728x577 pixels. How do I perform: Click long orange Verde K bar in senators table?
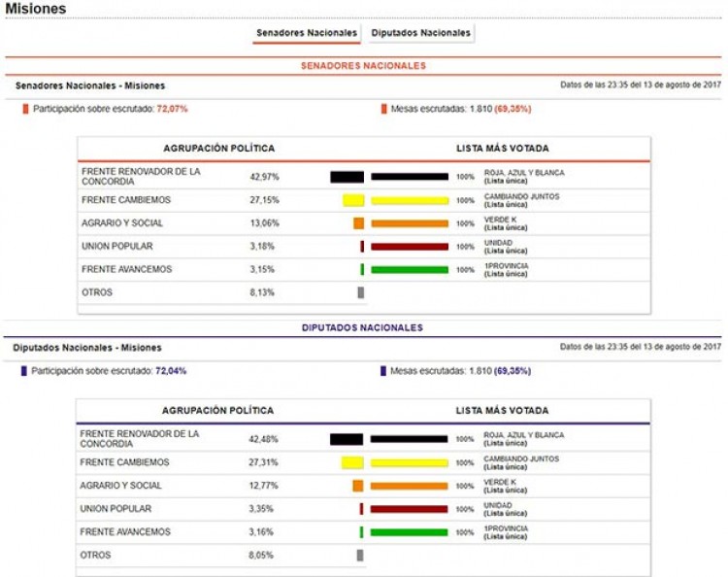[x=409, y=223]
